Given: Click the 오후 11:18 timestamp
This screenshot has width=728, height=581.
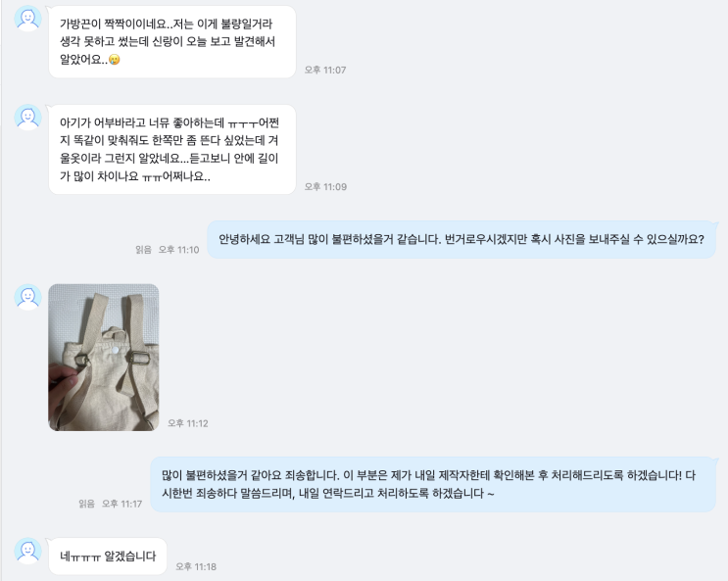Looking at the screenshot, I should (x=196, y=567).
